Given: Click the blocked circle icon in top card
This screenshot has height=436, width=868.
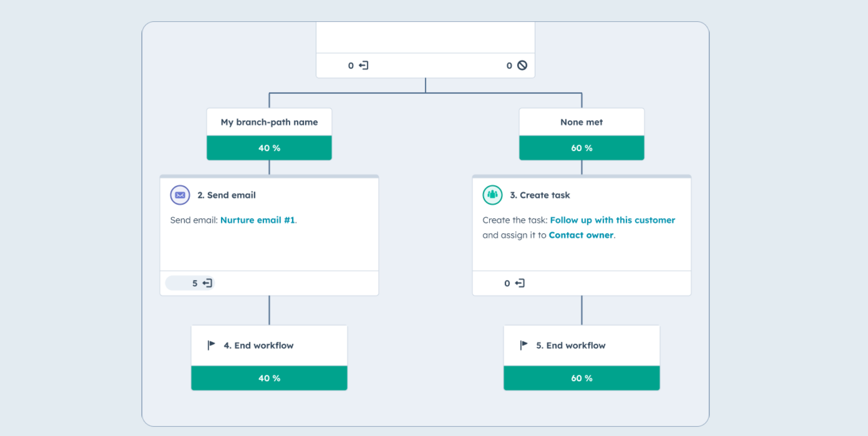Looking at the screenshot, I should pyautogui.click(x=522, y=65).
